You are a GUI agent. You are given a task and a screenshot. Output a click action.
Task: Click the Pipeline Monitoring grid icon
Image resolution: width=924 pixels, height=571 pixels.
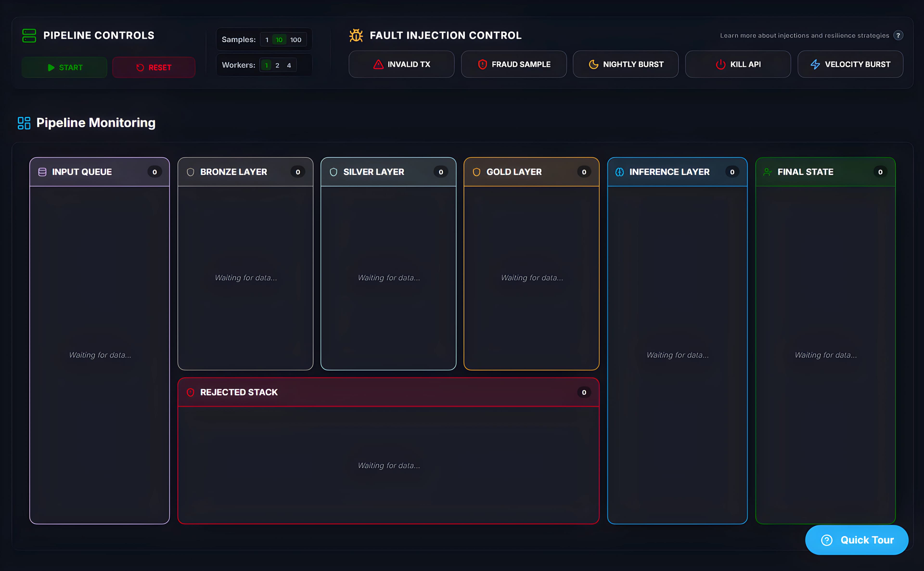click(24, 123)
